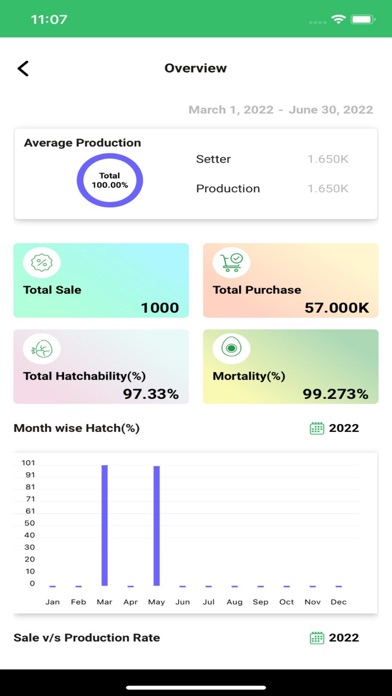Tap the 99.273% mortality value
Image resolution: width=392 pixels, height=696 pixels.
tap(336, 394)
